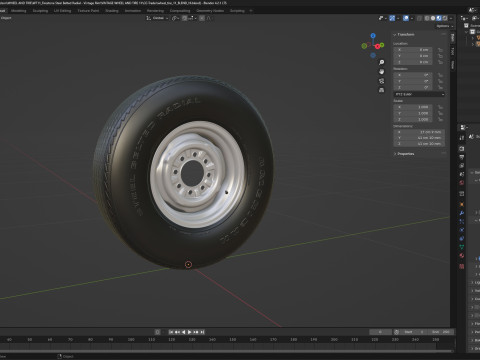This screenshot has height=360, width=480.
Task: Open the Animation workspace tab
Action: [133, 11]
